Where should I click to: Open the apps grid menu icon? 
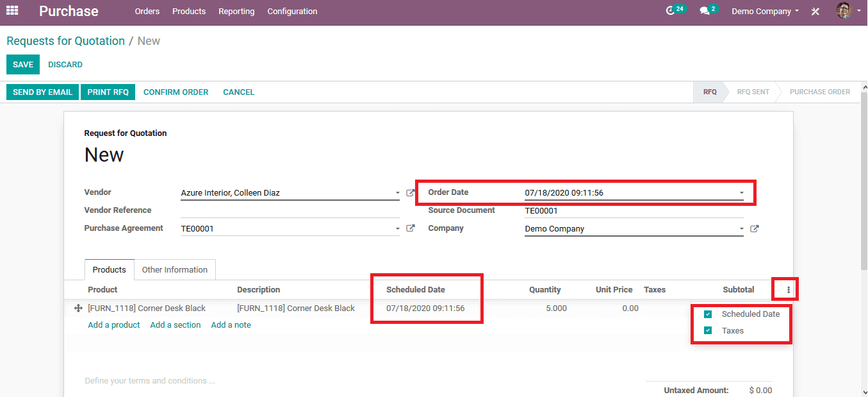[x=12, y=11]
